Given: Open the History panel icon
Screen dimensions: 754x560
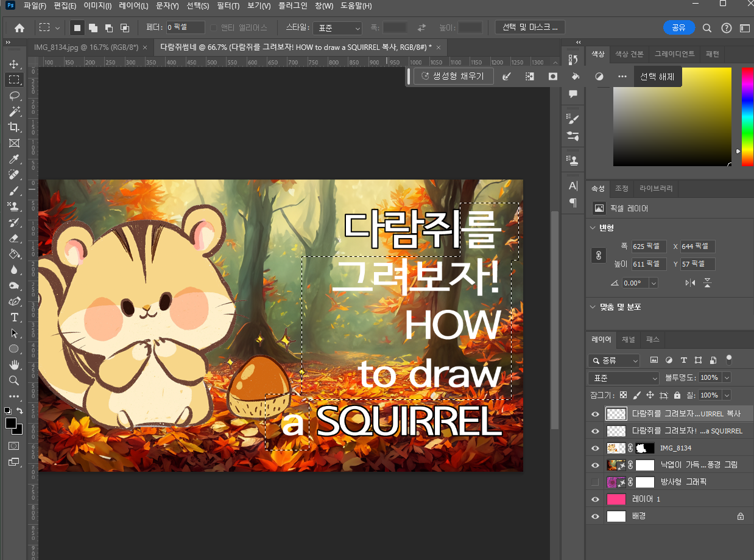Looking at the screenshot, I should (x=573, y=60).
